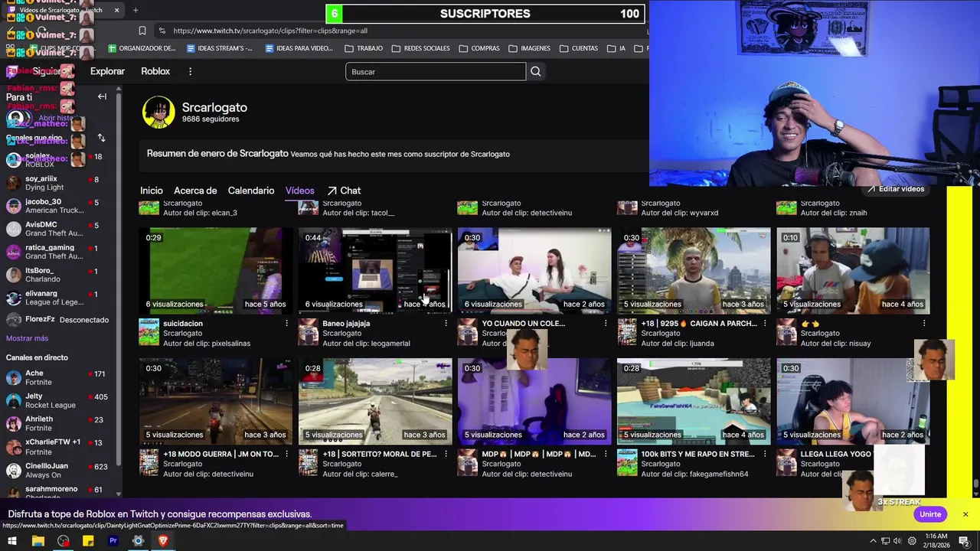Open Roblox in the top navigation
This screenshot has width=980, height=551.
click(155, 71)
